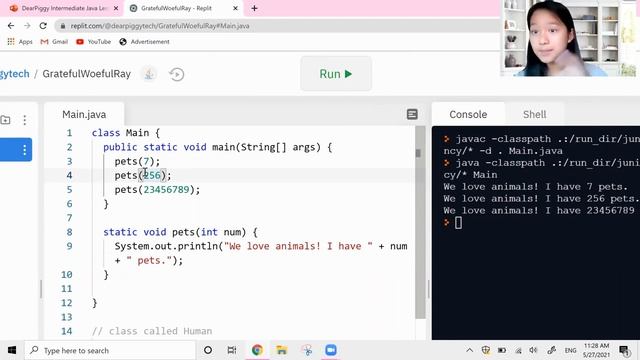Open Zoom from the taskbar
Image resolution: width=640 pixels, height=360 pixels.
click(331, 350)
